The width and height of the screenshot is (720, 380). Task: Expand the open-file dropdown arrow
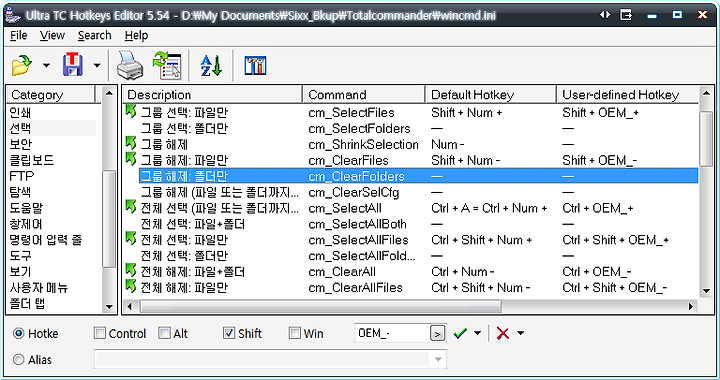pos(46,66)
